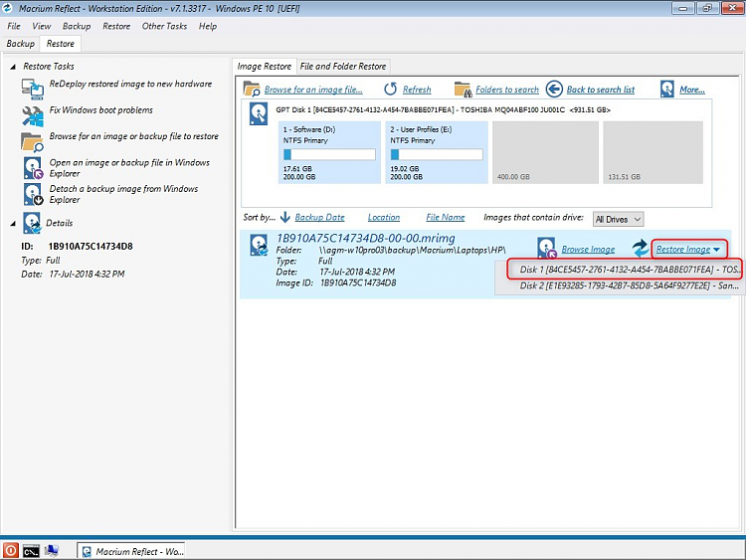The width and height of the screenshot is (746, 560).
Task: Open the View menu
Action: (42, 26)
